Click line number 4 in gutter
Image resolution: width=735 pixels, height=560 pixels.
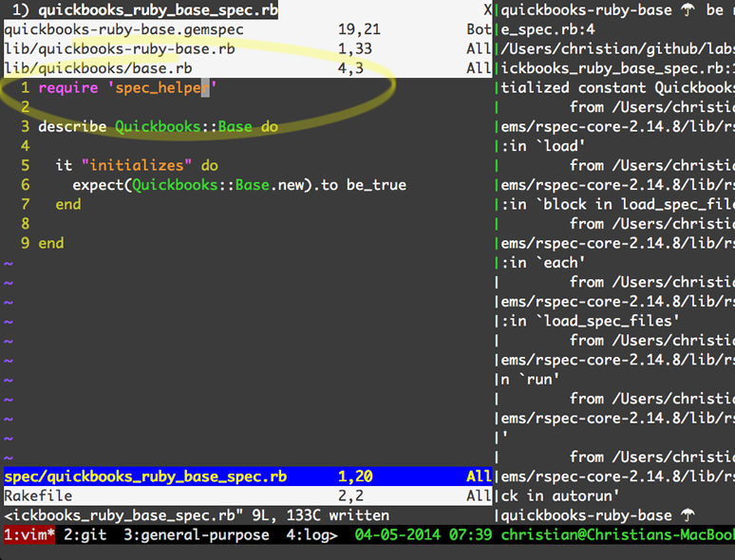tap(25, 146)
